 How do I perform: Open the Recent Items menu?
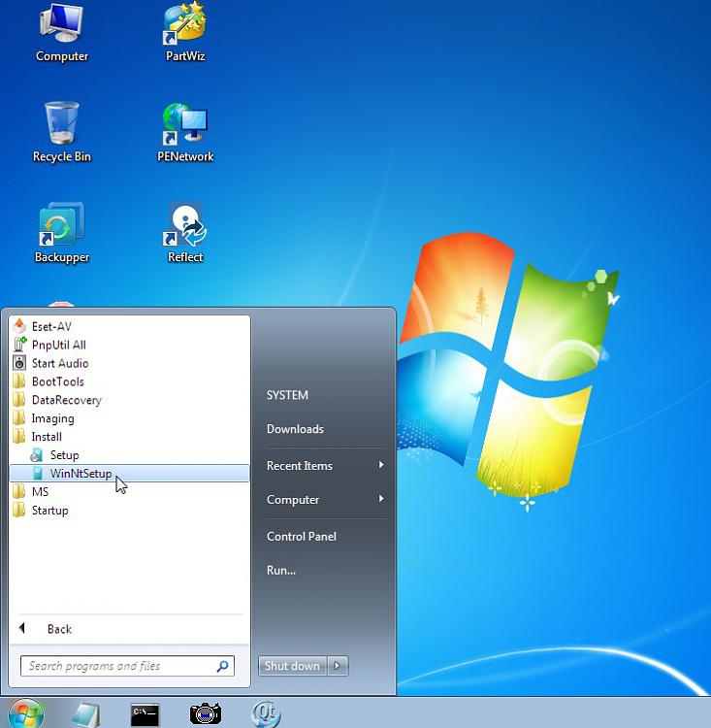tap(326, 465)
